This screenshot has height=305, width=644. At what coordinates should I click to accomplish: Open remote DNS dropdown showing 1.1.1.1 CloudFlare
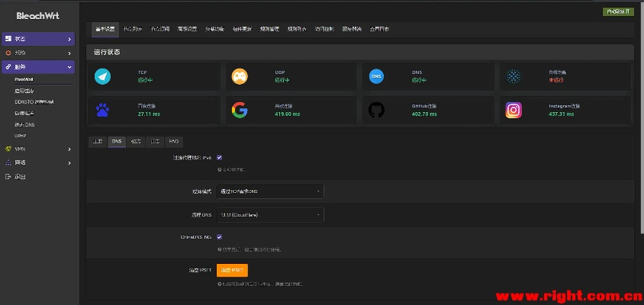(x=269, y=215)
